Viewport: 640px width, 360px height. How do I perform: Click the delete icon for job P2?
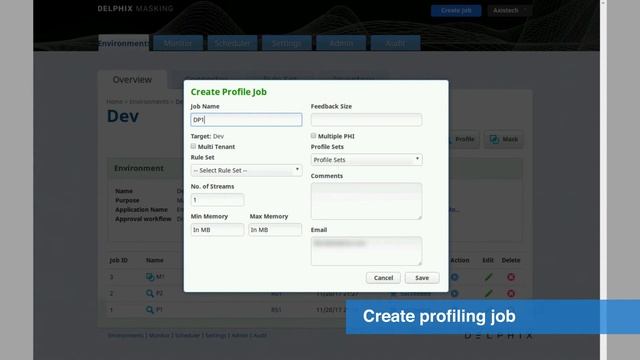[x=511, y=293]
